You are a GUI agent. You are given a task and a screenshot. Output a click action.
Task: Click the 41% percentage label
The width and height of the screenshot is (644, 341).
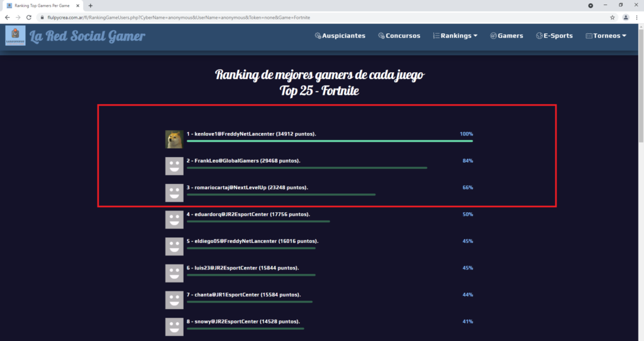point(468,322)
